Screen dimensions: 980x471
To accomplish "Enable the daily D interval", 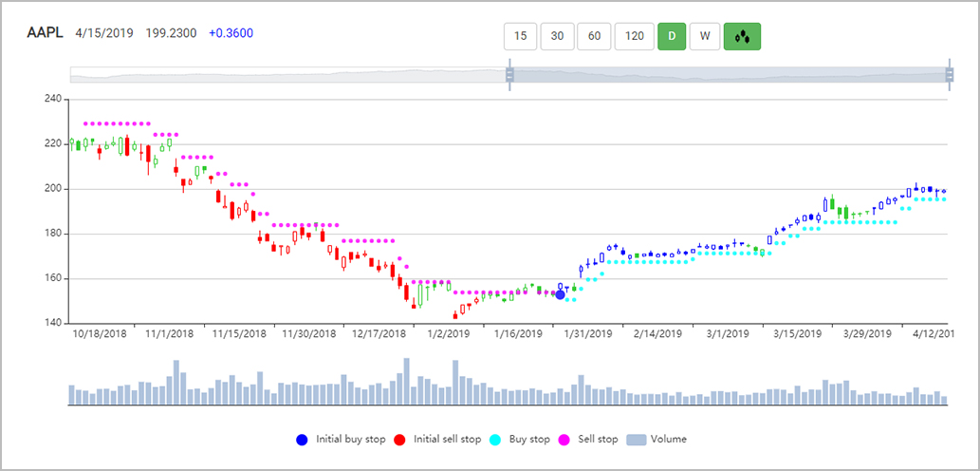I will point(672,37).
